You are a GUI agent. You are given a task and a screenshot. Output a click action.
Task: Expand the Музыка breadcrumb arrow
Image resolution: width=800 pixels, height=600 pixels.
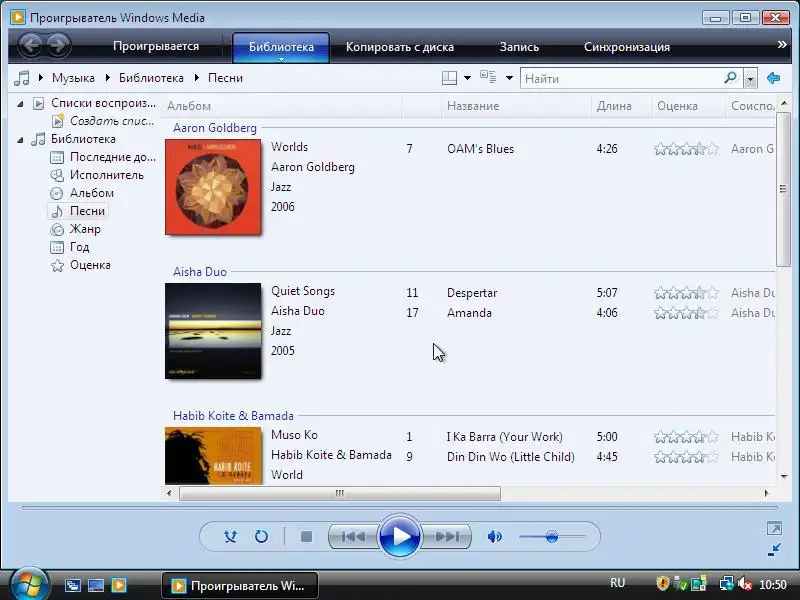(x=41, y=78)
